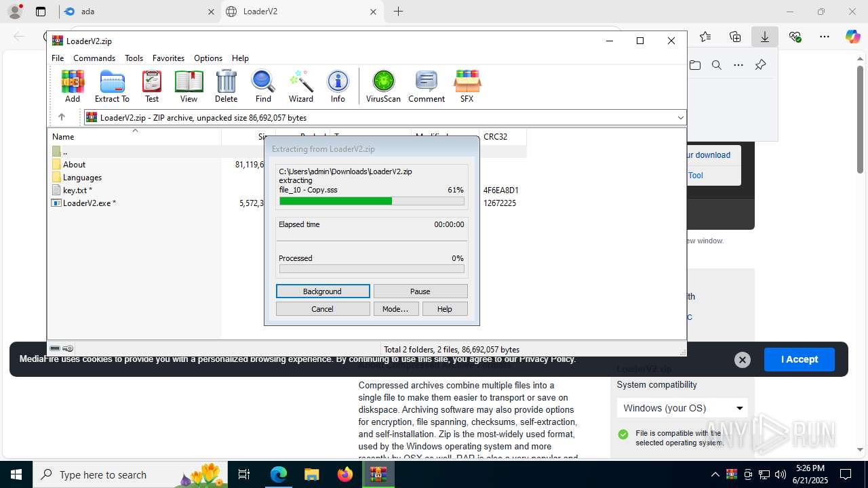Accept the MediaFire cookies
This screenshot has width=868, height=488.
(800, 359)
